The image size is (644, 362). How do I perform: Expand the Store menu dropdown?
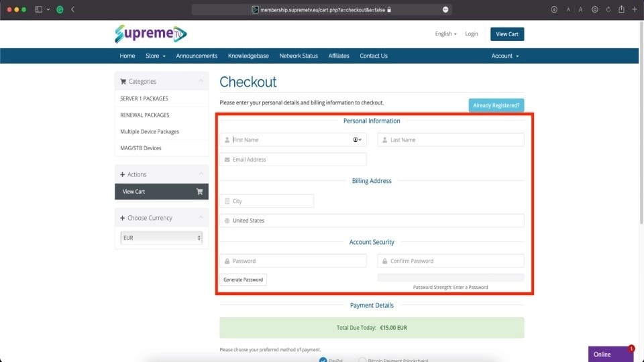(x=155, y=56)
